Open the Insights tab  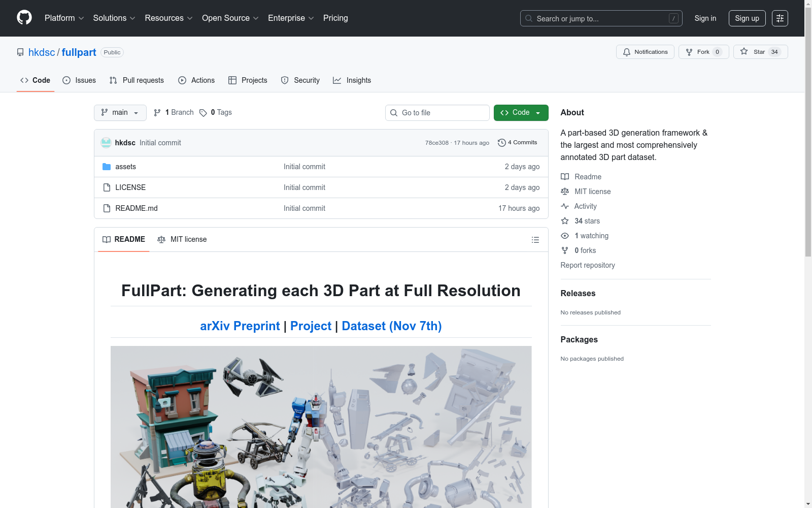(x=352, y=80)
